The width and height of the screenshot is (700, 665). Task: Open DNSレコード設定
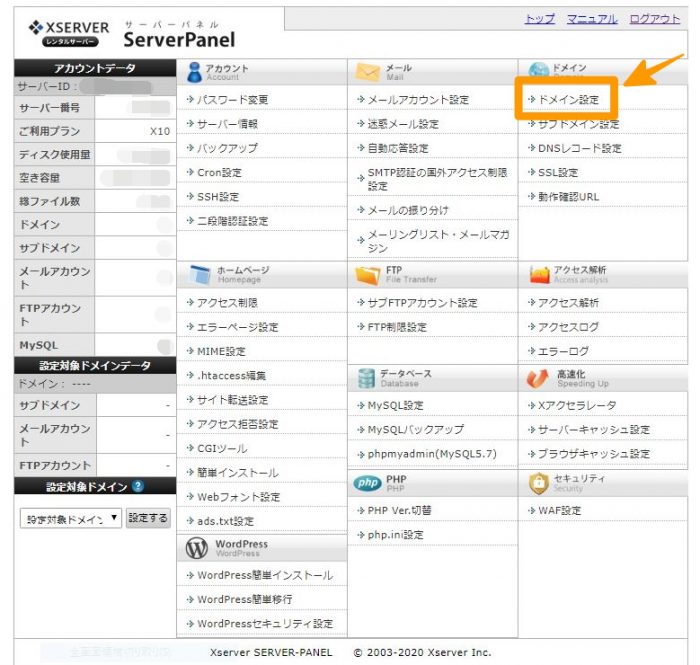pos(579,148)
